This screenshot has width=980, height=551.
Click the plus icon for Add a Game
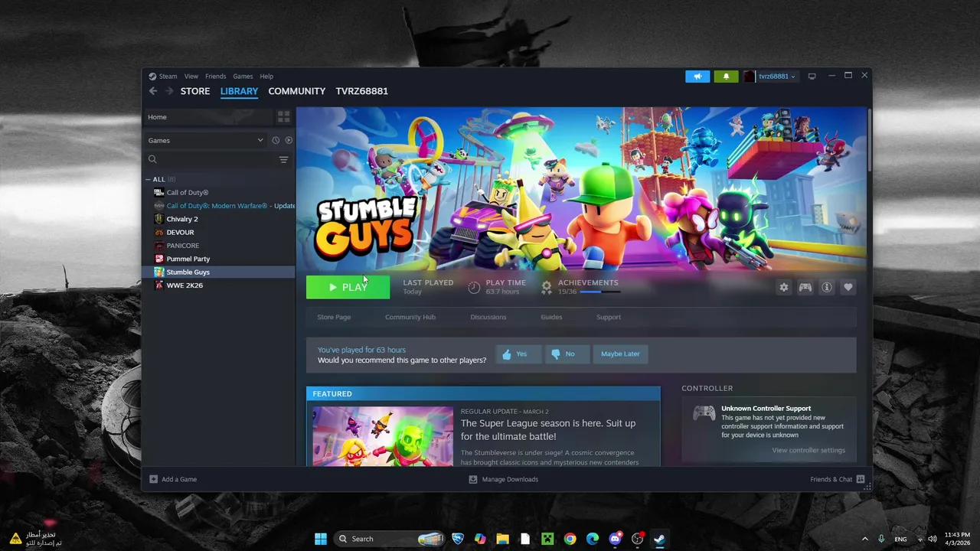click(x=153, y=479)
